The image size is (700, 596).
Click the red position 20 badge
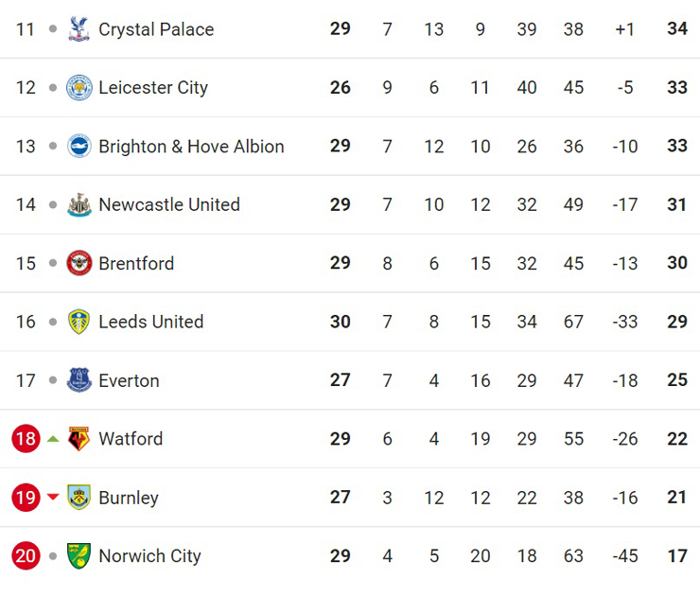click(26, 556)
